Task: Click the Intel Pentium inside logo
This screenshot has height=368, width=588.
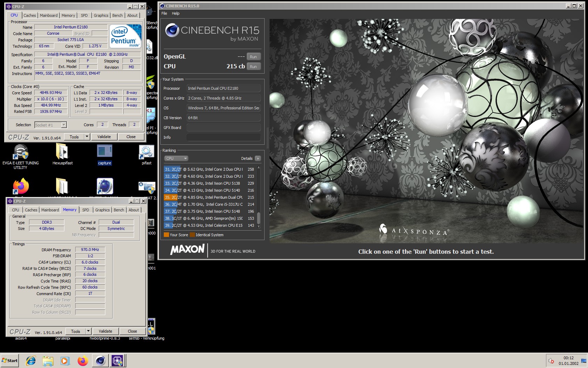Action: click(125, 36)
